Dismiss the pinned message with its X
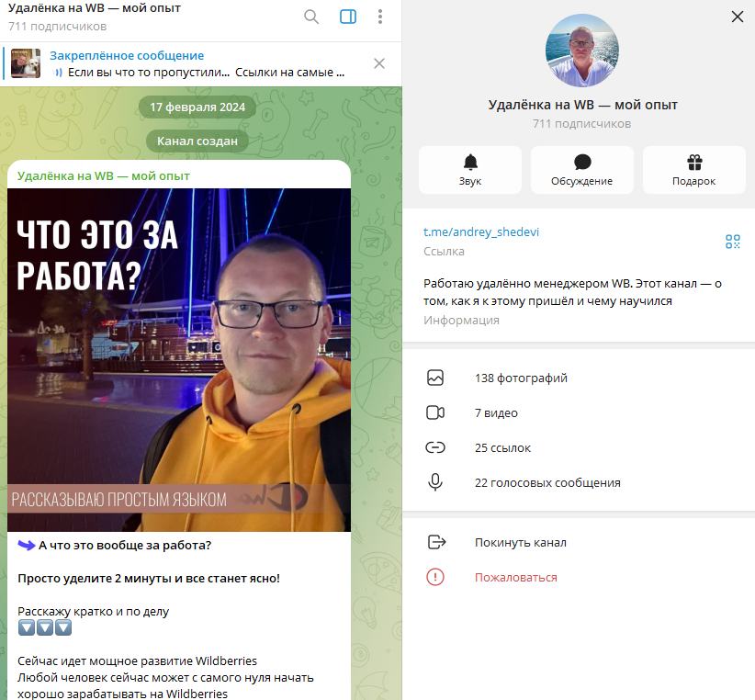The width and height of the screenshot is (755, 700). click(377, 63)
